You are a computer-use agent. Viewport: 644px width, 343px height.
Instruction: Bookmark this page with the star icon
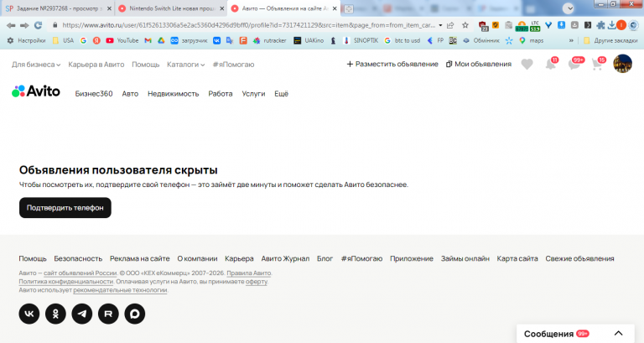coord(465,25)
